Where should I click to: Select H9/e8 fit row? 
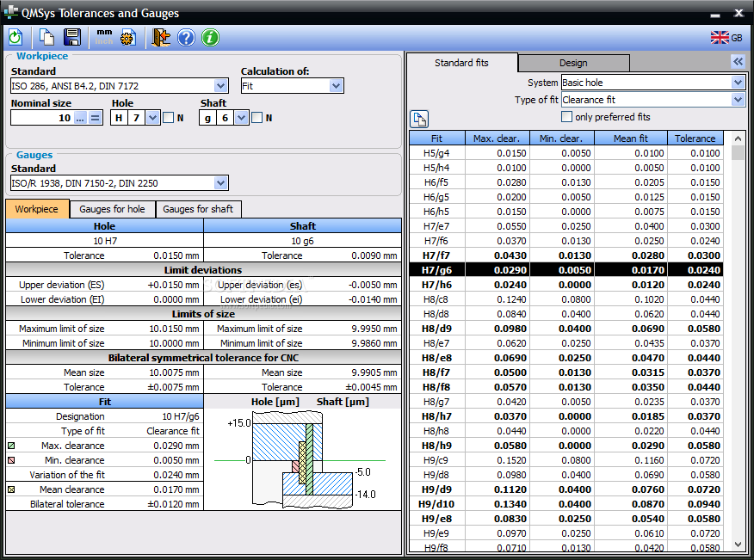click(566, 519)
